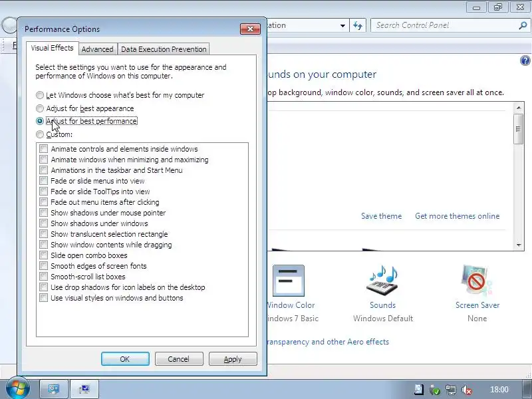Close the Performance Options dialog

click(250, 29)
